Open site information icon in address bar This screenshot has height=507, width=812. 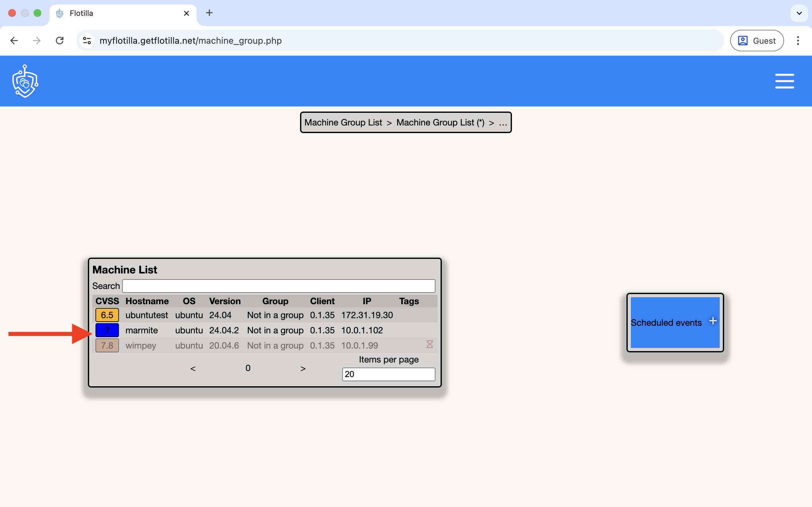click(87, 41)
